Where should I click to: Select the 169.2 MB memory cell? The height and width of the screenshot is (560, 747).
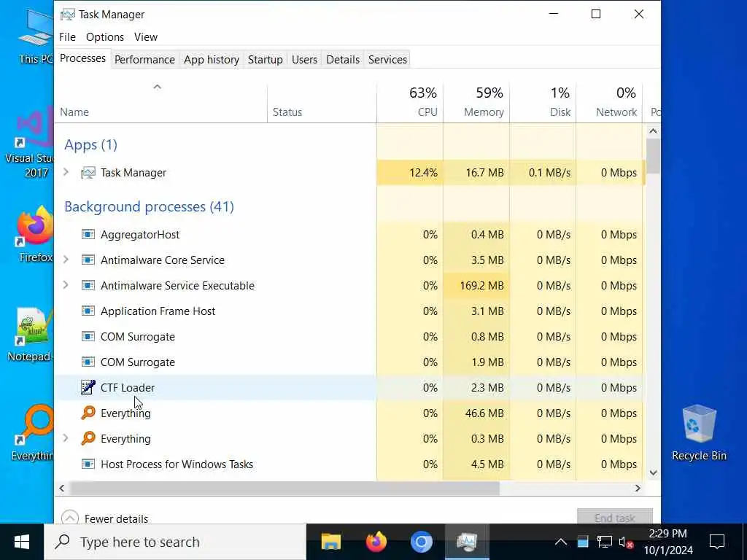click(x=476, y=285)
